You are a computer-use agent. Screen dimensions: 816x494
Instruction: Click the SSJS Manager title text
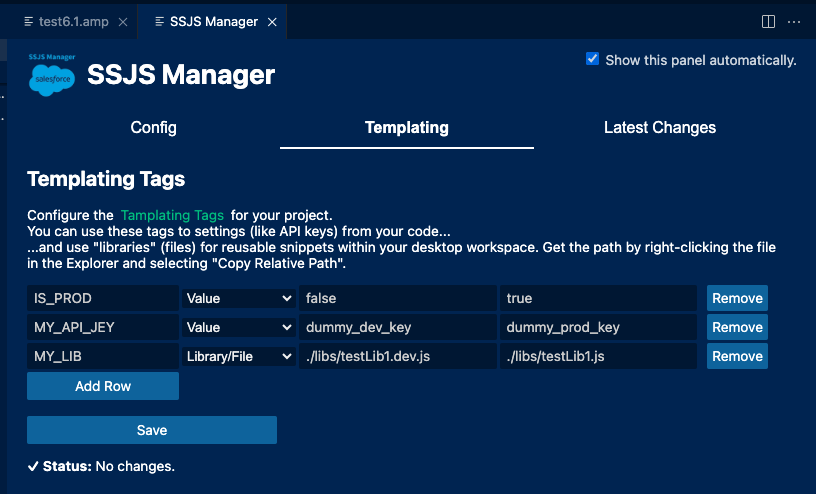(x=181, y=74)
